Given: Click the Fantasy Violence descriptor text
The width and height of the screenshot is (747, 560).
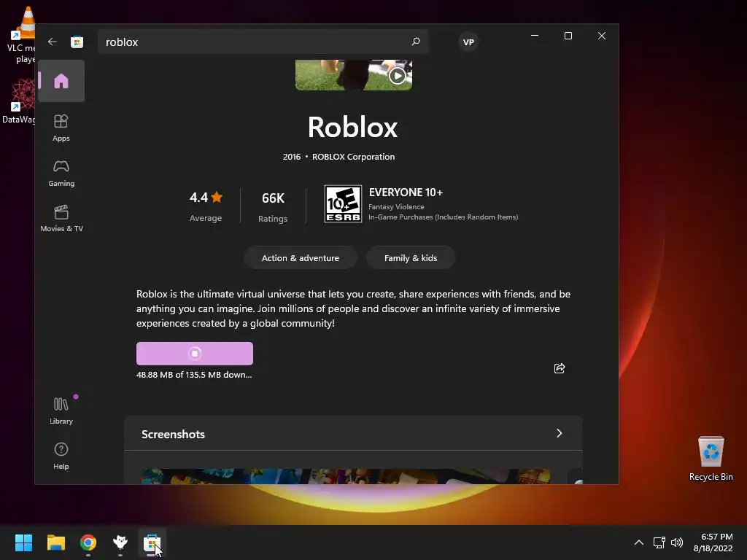Looking at the screenshot, I should (396, 206).
